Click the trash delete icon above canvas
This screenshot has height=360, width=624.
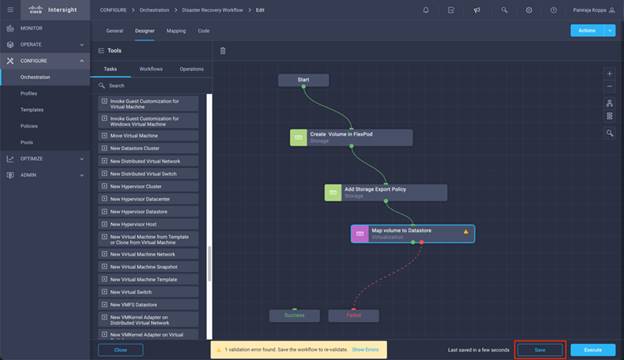pyautogui.click(x=223, y=51)
